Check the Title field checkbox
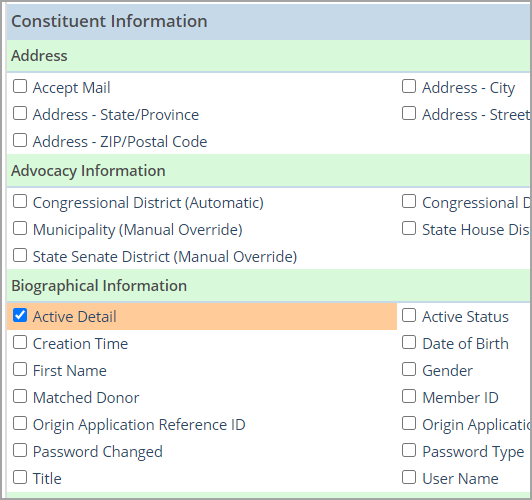532x500 pixels. [20, 477]
